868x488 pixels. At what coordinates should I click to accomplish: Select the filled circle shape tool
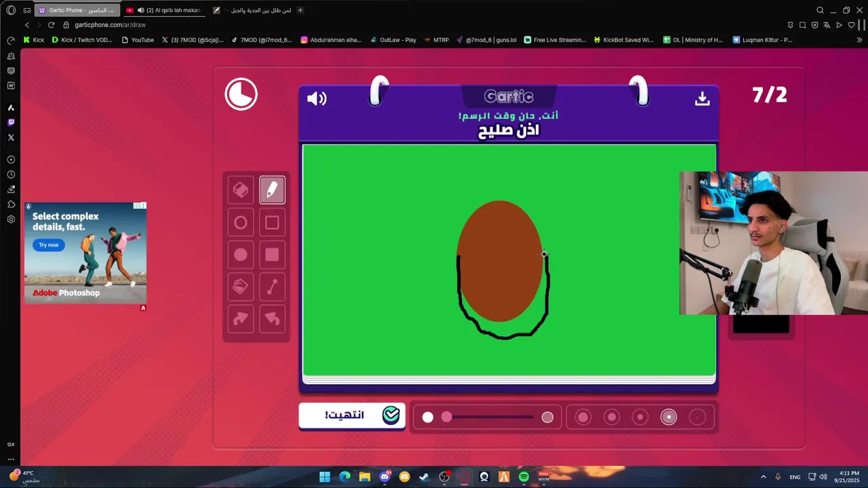click(x=241, y=255)
